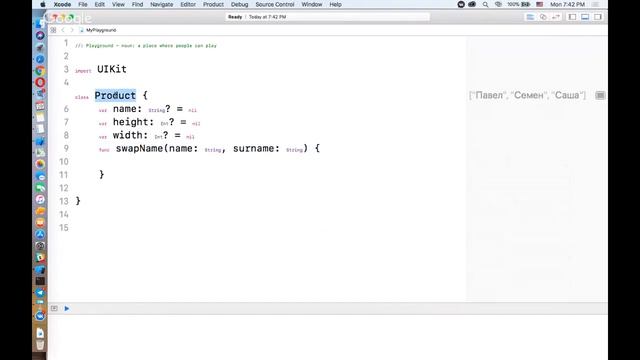Open Spotlight search in menu bar

tap(485, 4)
